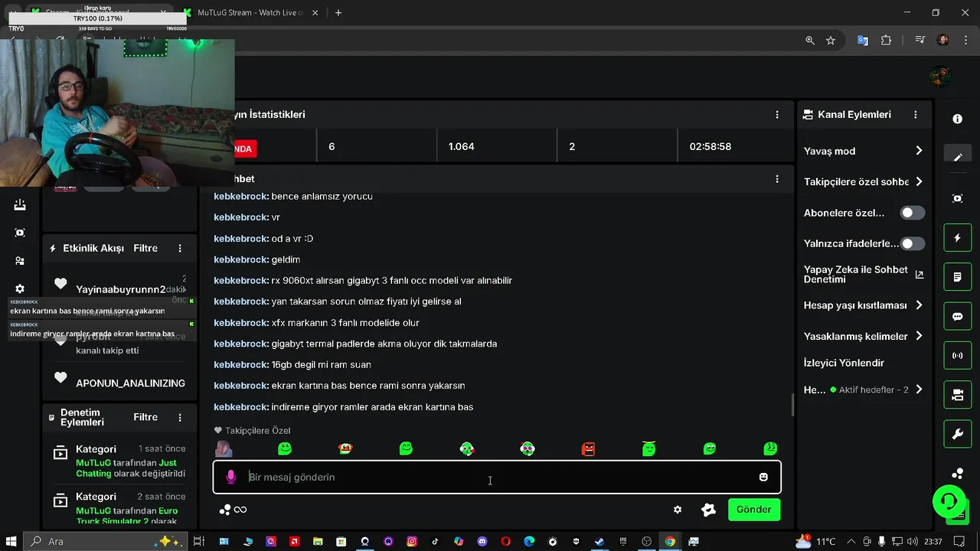Viewport: 980px width, 551px height.
Task: Click the green headset support button
Action: point(949,502)
